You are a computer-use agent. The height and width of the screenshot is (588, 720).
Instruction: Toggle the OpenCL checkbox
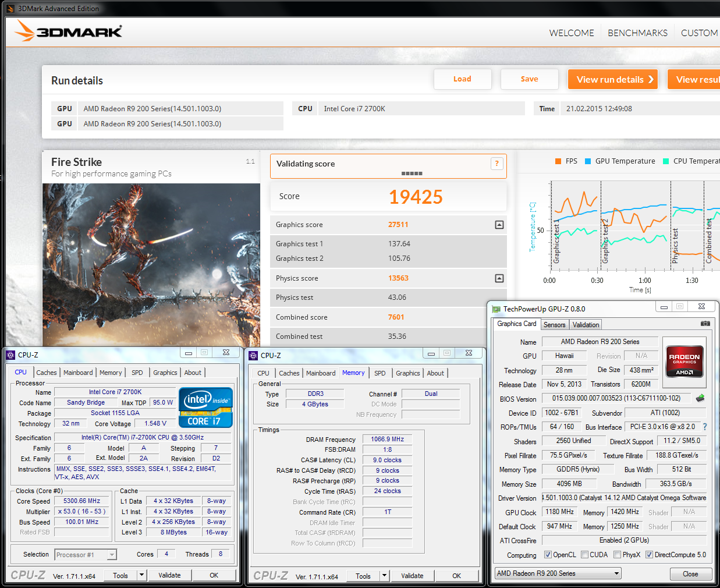548,555
